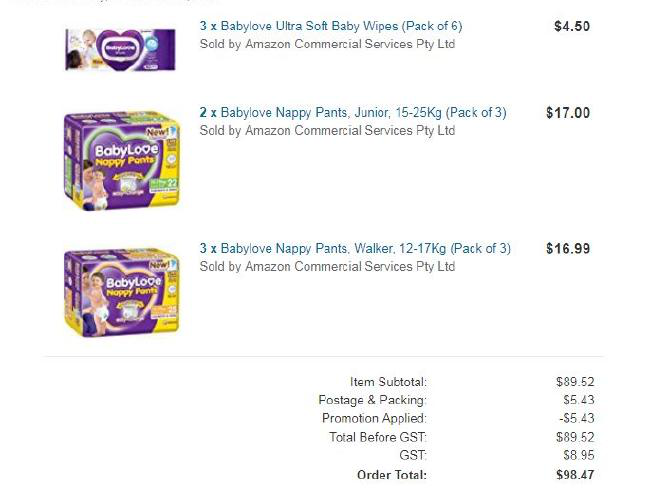The height and width of the screenshot is (488, 650).
Task: Click the seller text under baby wipes
Action: pyautogui.click(x=327, y=44)
